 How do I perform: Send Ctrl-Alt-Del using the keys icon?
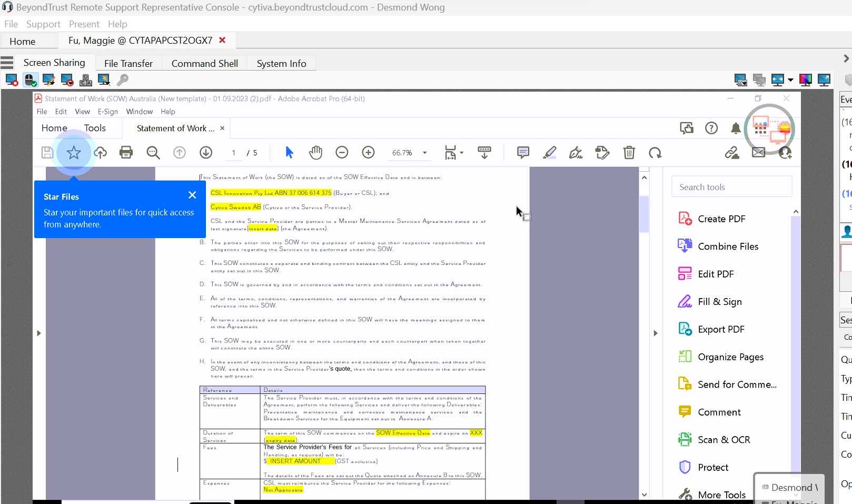85,80
